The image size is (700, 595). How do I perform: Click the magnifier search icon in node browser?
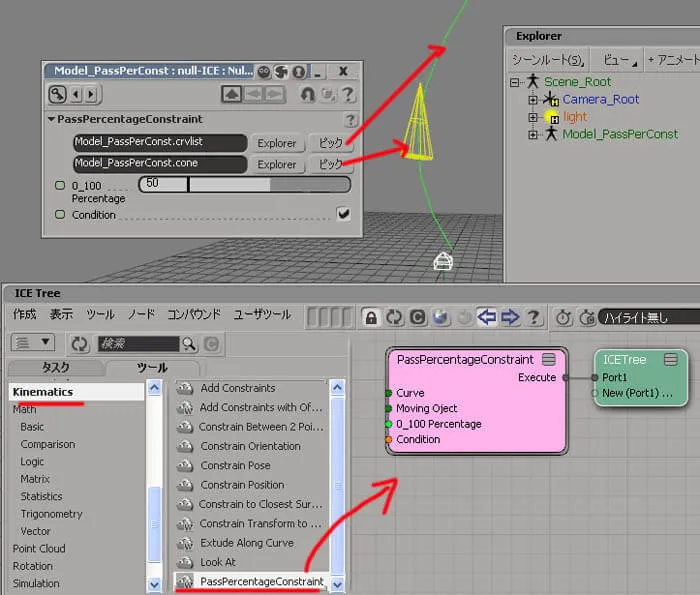189,344
